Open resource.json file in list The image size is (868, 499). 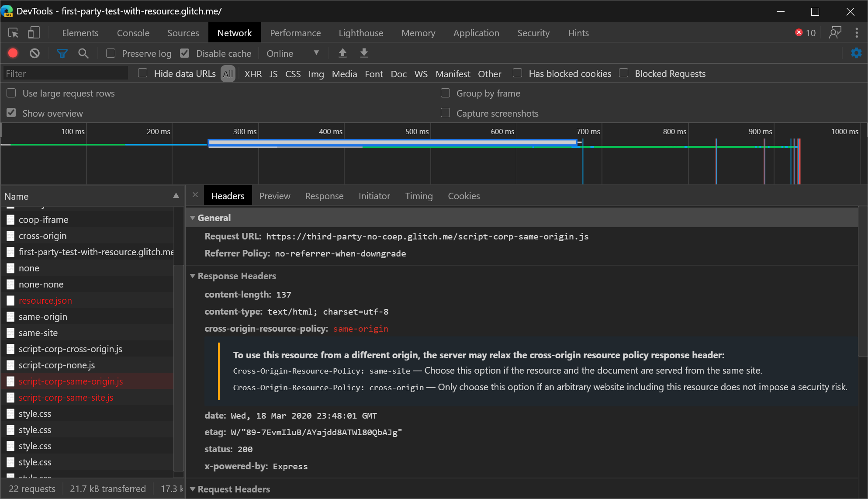(x=46, y=301)
